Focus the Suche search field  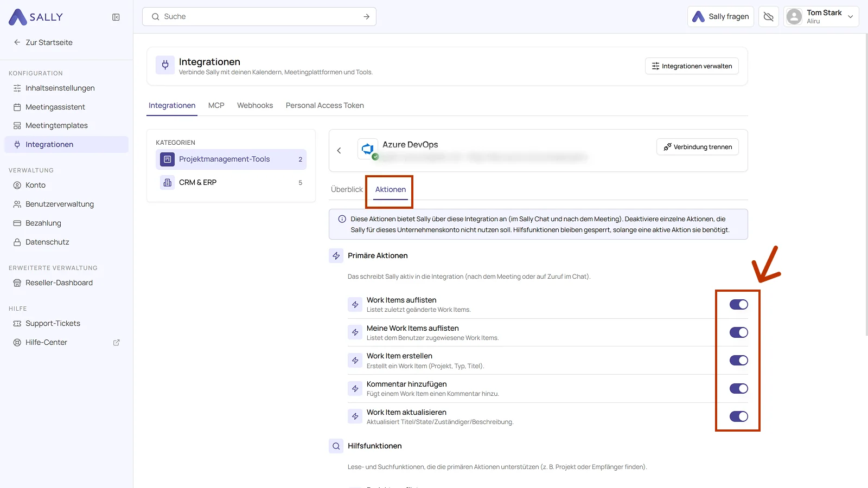pos(259,17)
